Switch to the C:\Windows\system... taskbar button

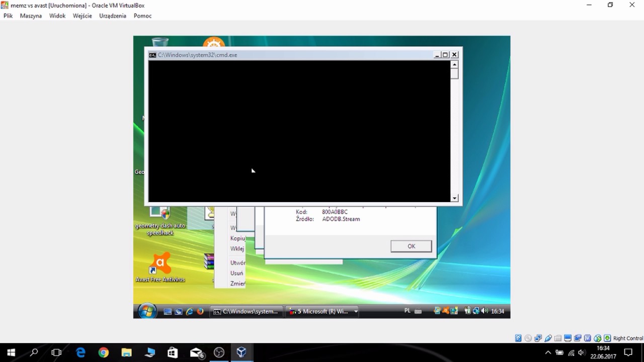(x=247, y=312)
